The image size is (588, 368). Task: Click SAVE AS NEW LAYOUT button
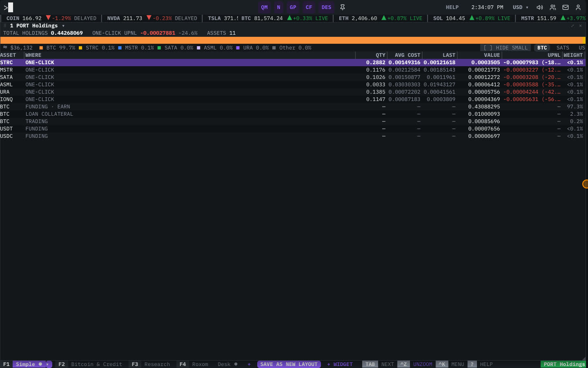[x=289, y=364]
